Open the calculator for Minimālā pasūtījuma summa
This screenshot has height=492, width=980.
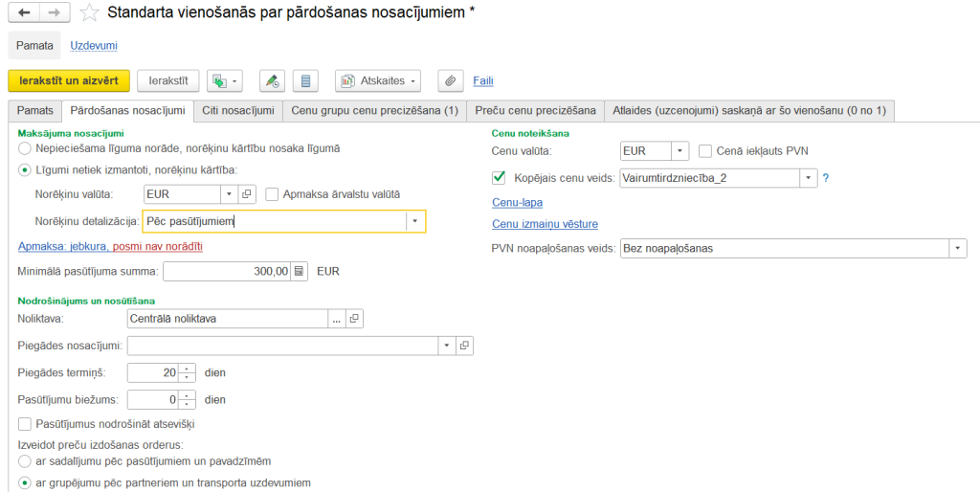coord(300,271)
